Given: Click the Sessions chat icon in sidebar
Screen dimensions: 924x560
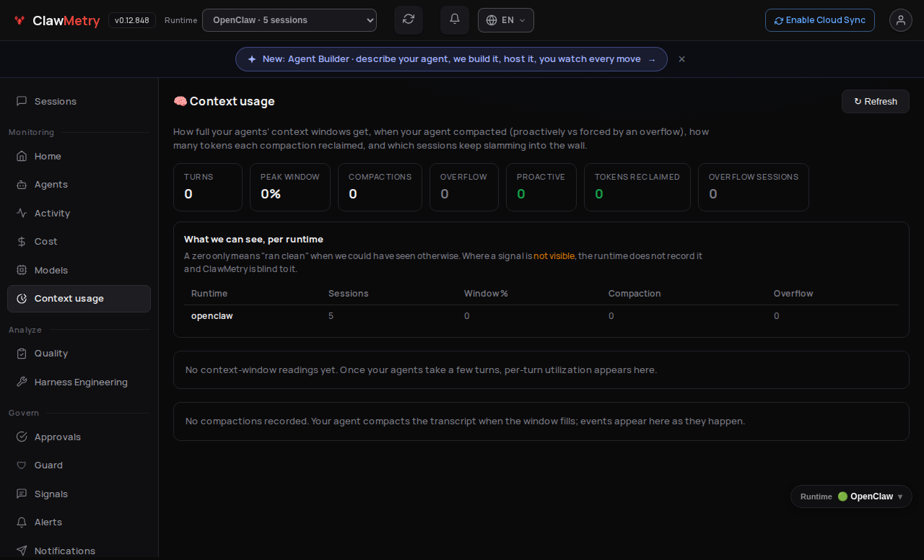Looking at the screenshot, I should point(22,101).
